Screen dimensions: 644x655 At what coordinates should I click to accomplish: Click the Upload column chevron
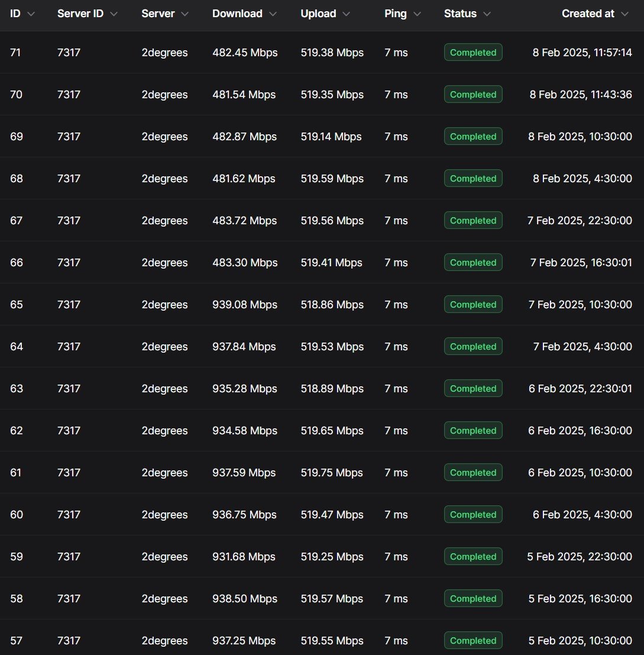click(x=346, y=14)
